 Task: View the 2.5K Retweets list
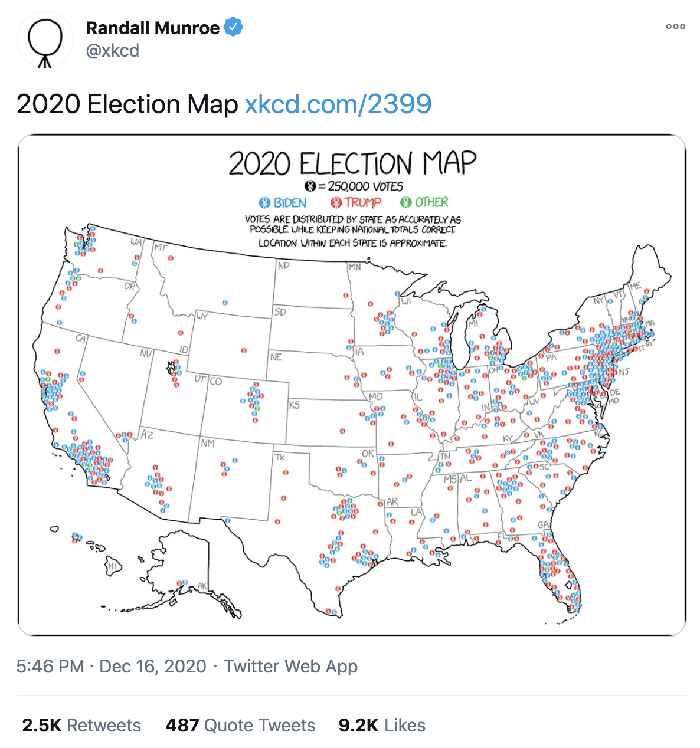coord(81,725)
